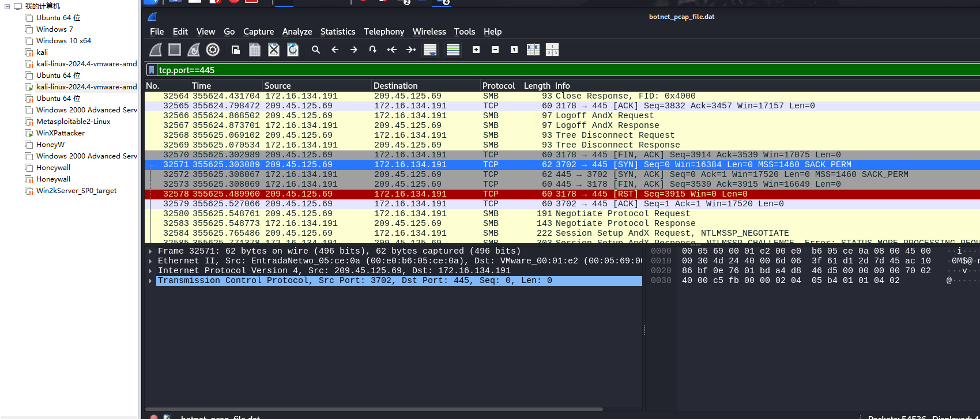The height and width of the screenshot is (419, 980).
Task: Expand the Ethernet II details row
Action: pyautogui.click(x=150, y=261)
